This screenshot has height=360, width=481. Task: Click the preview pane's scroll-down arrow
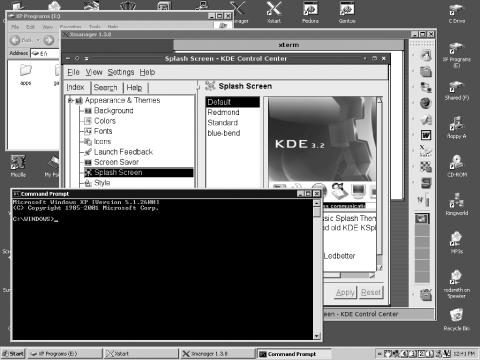pyautogui.click(x=379, y=268)
